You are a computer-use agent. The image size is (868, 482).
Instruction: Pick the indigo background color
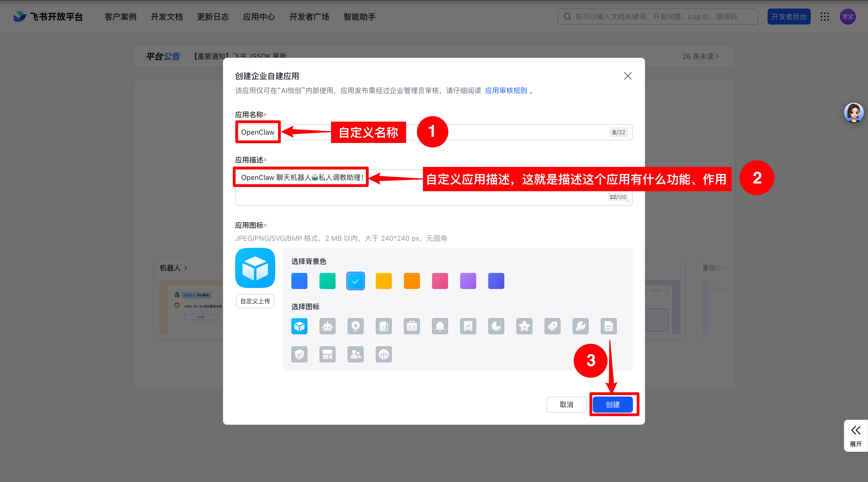pos(496,281)
